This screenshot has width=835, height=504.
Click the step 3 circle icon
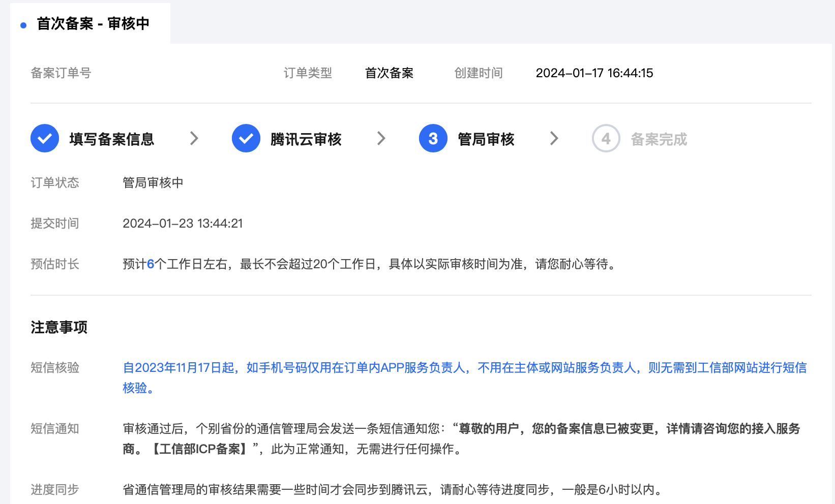coord(433,138)
